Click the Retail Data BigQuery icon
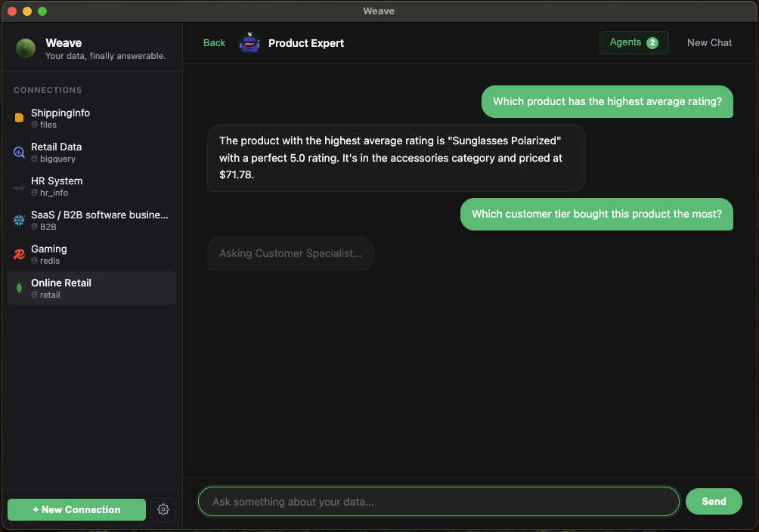The image size is (759, 532). point(20,152)
